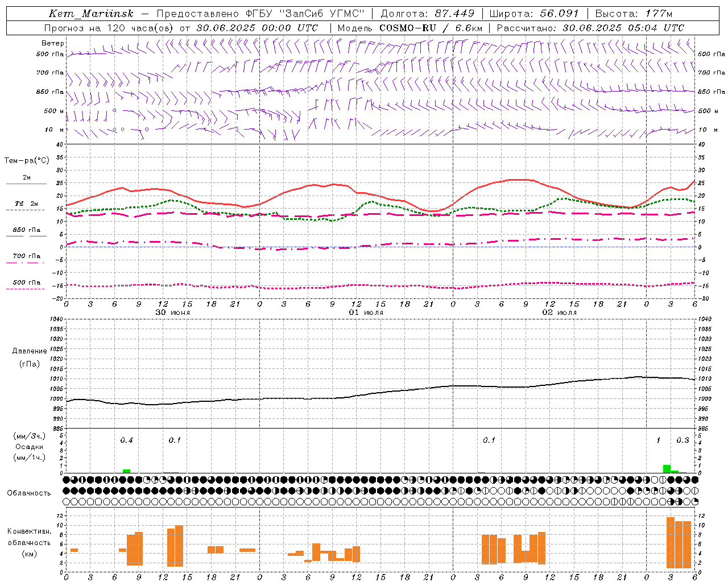728x582 pixels.
Task: Click the 0.4 precipitation amount value
Action: click(x=126, y=440)
